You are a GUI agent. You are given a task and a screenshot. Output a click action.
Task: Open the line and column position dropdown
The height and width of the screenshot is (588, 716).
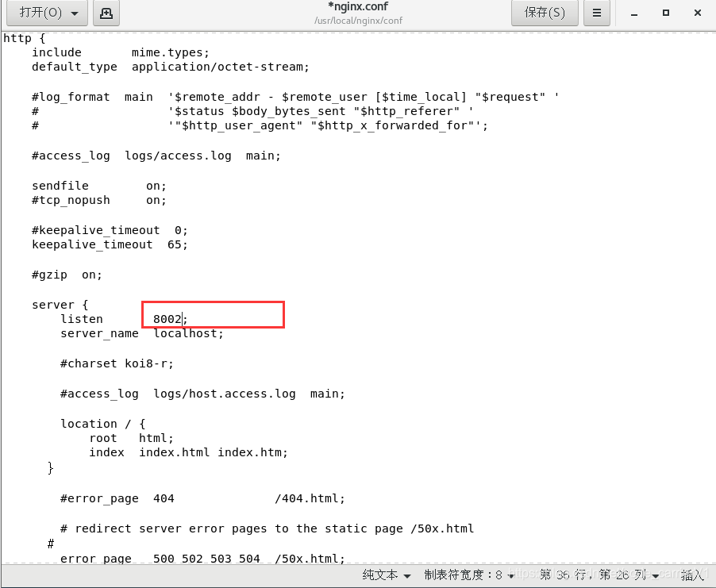click(x=599, y=575)
